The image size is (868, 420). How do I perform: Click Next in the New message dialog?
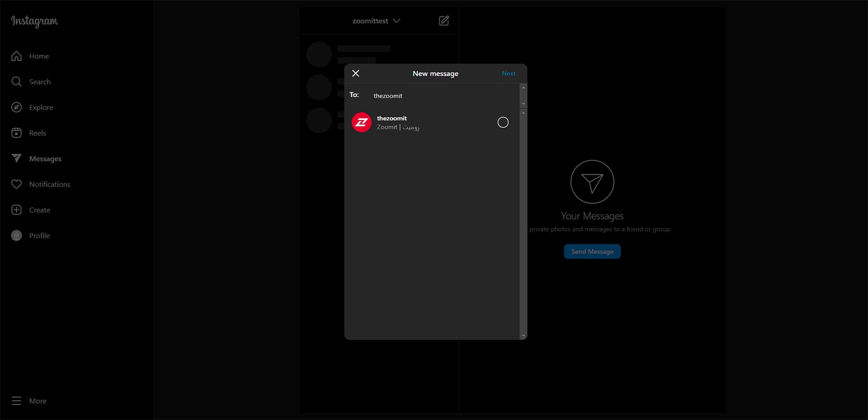point(509,73)
